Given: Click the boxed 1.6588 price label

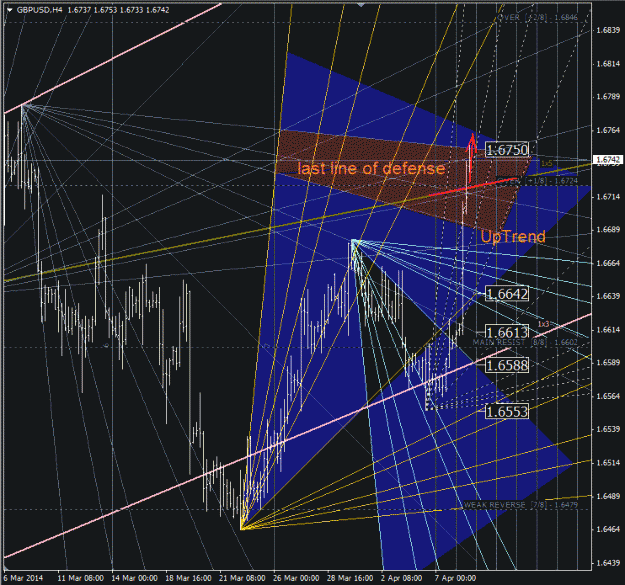Looking at the screenshot, I should click(507, 365).
